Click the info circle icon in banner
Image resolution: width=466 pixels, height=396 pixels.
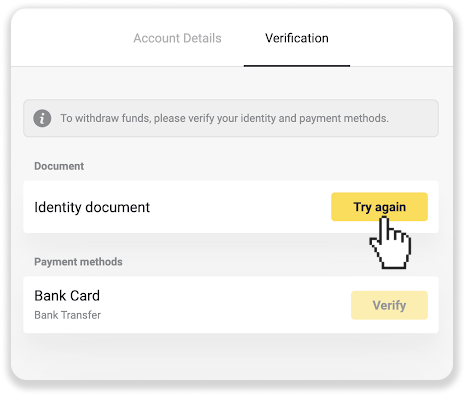pyautogui.click(x=42, y=118)
